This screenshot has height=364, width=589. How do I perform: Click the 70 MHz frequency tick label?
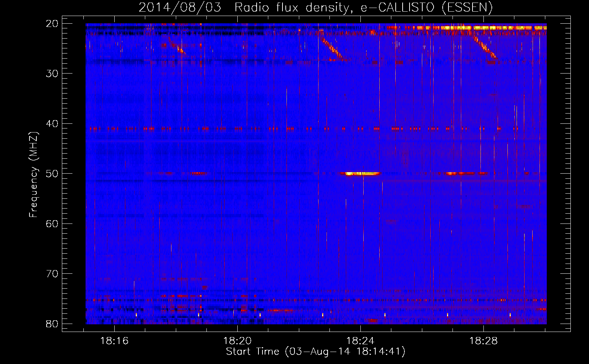tap(52, 274)
